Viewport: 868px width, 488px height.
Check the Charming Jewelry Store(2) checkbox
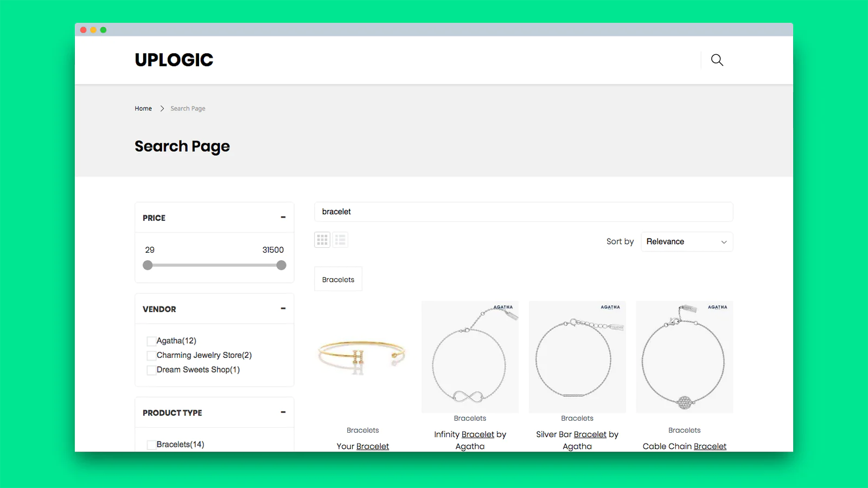pos(151,356)
